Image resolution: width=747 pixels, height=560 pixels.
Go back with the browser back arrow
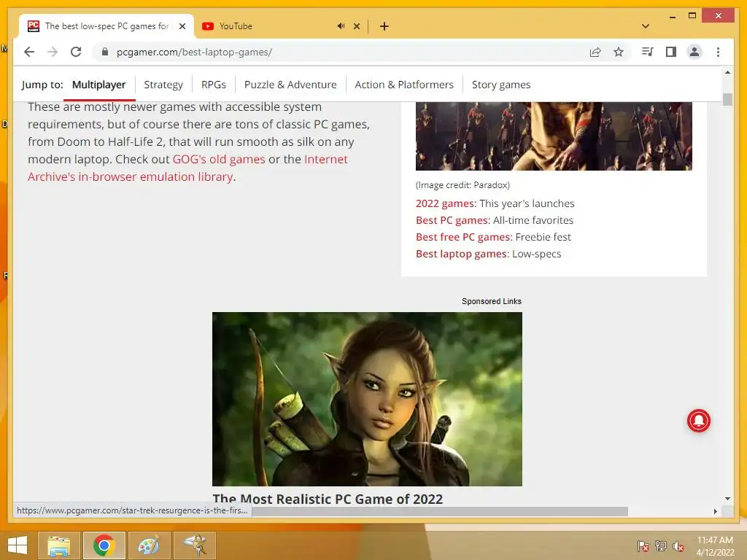click(29, 52)
